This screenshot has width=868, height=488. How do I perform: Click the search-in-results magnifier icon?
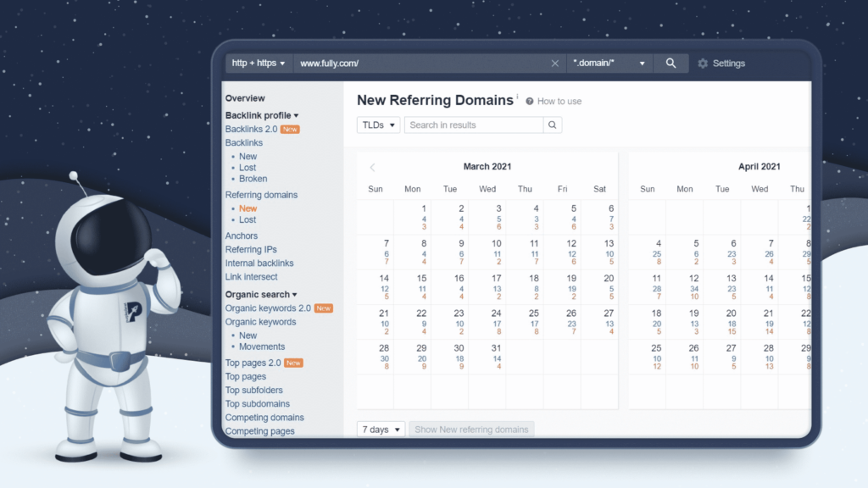552,125
